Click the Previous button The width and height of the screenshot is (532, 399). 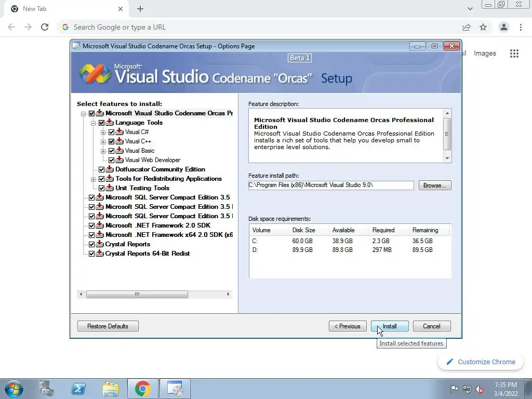tap(348, 326)
